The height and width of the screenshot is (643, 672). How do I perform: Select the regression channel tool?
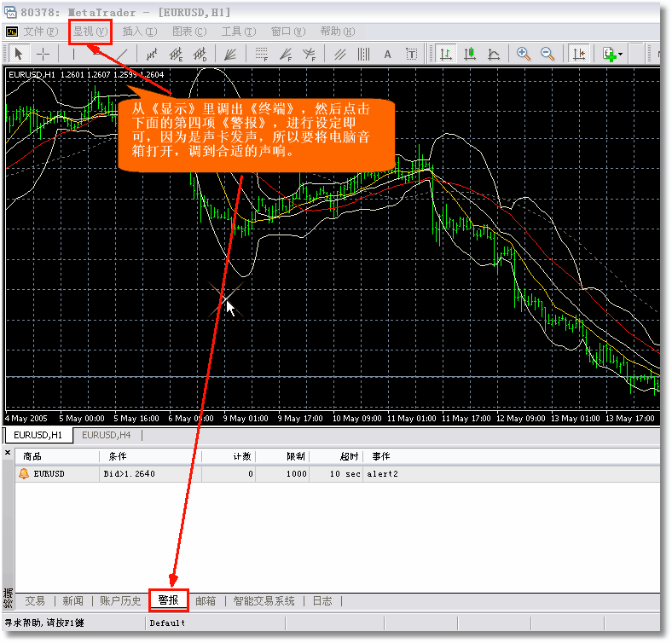(152, 54)
